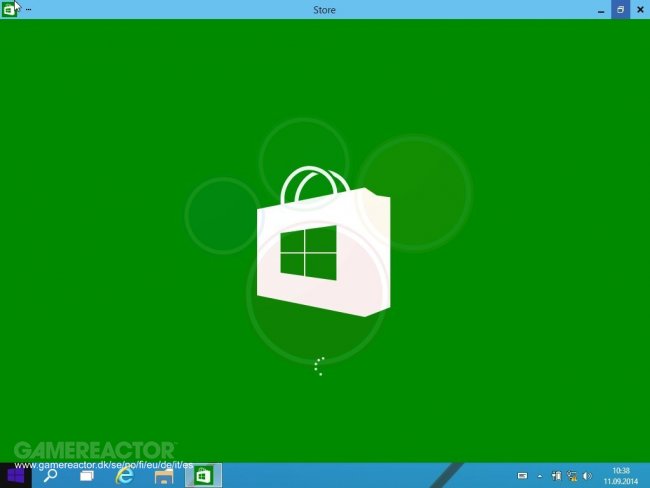This screenshot has width=650, height=488.
Task: Open Task View from the taskbar
Action: pyautogui.click(x=87, y=476)
